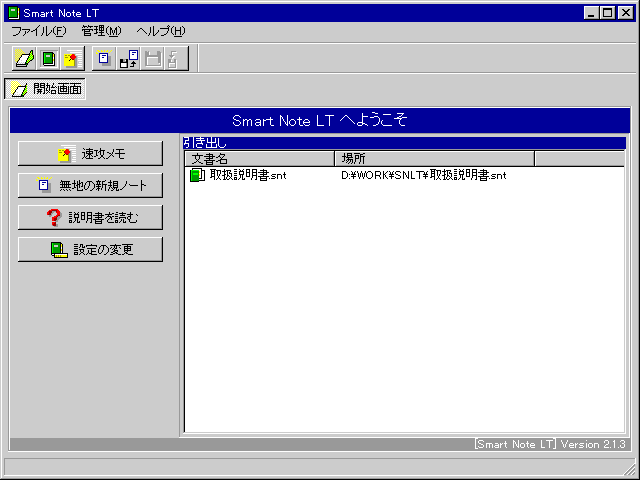Click the window resize grip
This screenshot has width=640, height=480.
coord(629,469)
